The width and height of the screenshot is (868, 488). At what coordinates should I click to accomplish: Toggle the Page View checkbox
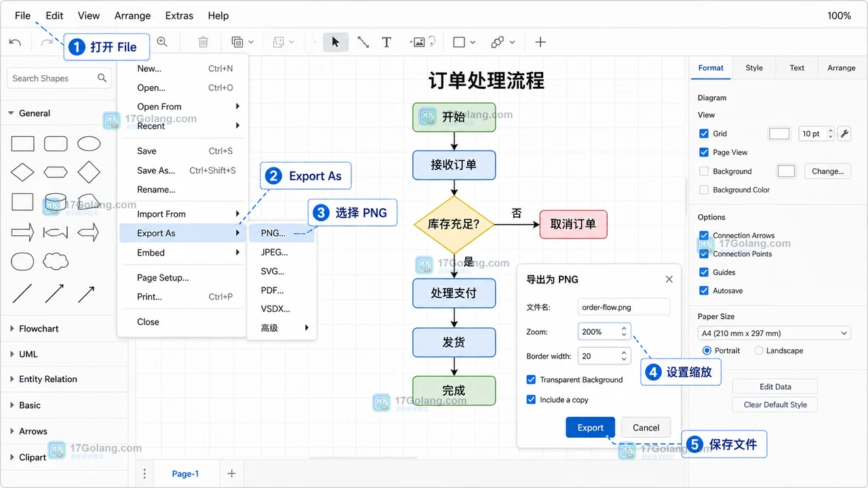pos(704,152)
